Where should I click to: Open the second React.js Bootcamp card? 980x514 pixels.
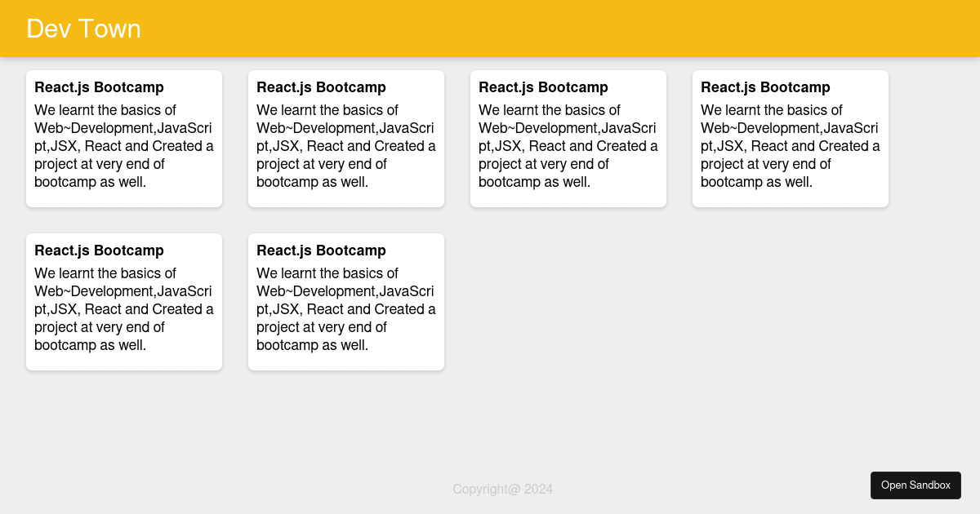point(346,138)
